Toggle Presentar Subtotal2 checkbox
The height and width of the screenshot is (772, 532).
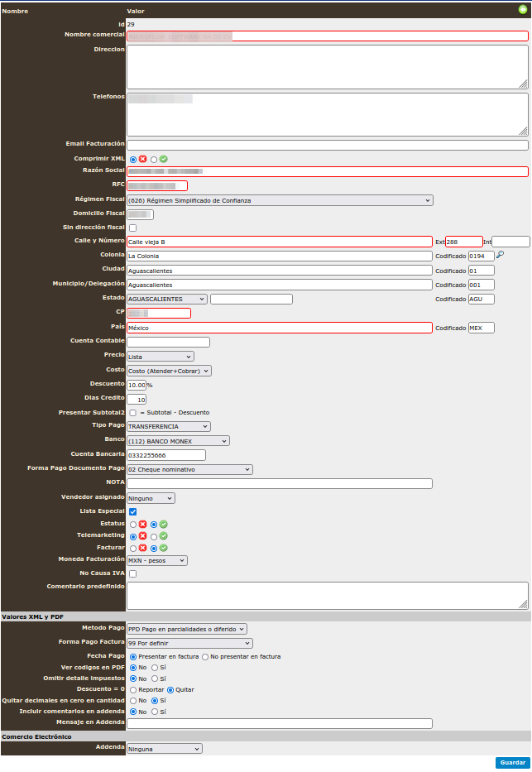coord(133,413)
